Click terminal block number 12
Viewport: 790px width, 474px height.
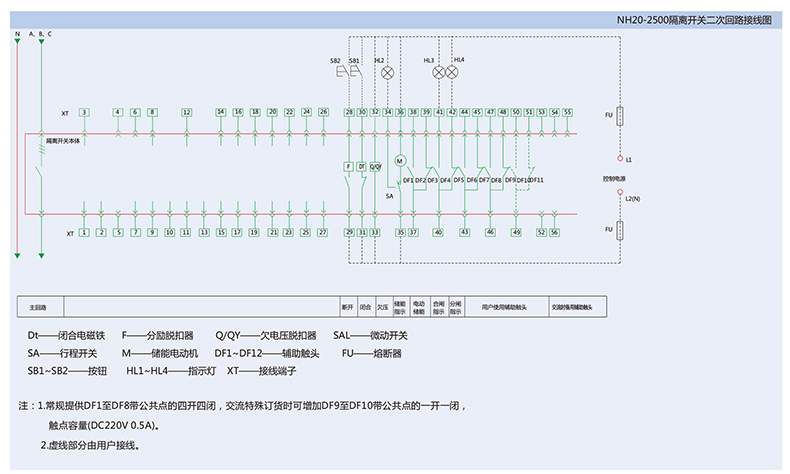coord(186,112)
